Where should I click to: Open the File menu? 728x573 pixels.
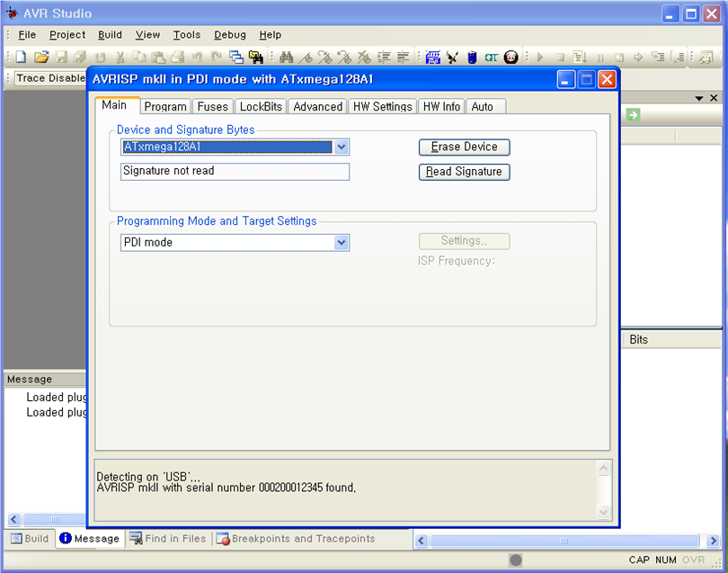[27, 35]
